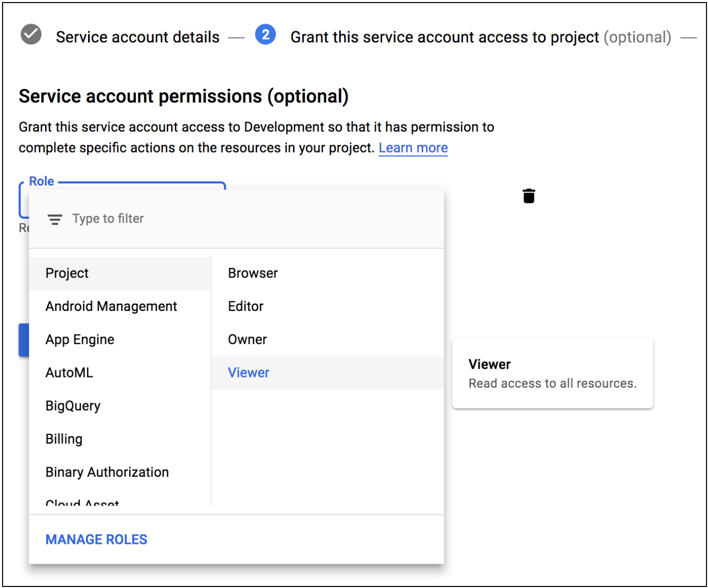The image size is (708, 588).
Task: Open the AutoML role category
Action: click(x=69, y=372)
